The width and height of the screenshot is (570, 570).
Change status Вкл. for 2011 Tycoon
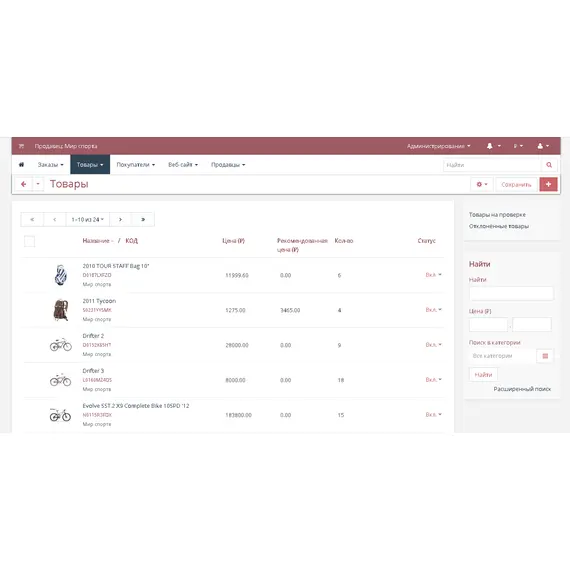pos(433,310)
